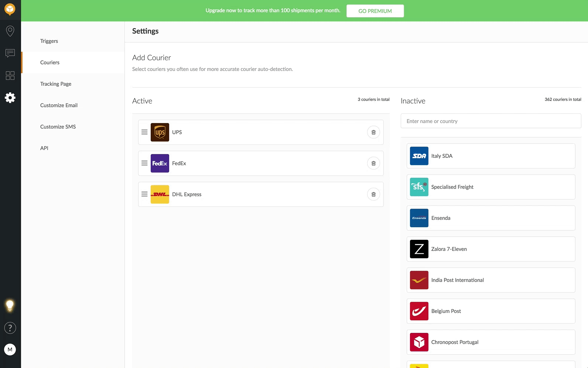Viewport: 588px width, 368px height.
Task: Open the Triggers settings section
Action: pyautogui.click(x=49, y=41)
